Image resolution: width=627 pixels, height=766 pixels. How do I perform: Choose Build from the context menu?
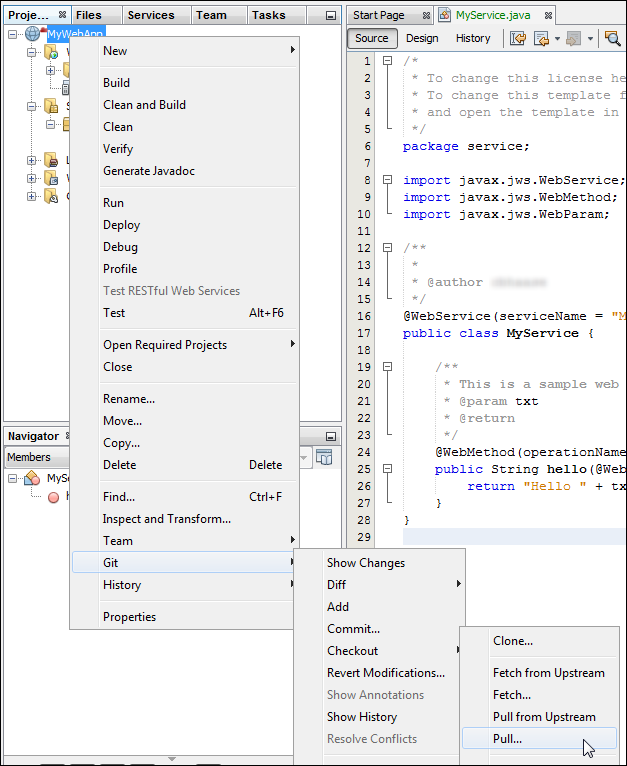click(185, 83)
